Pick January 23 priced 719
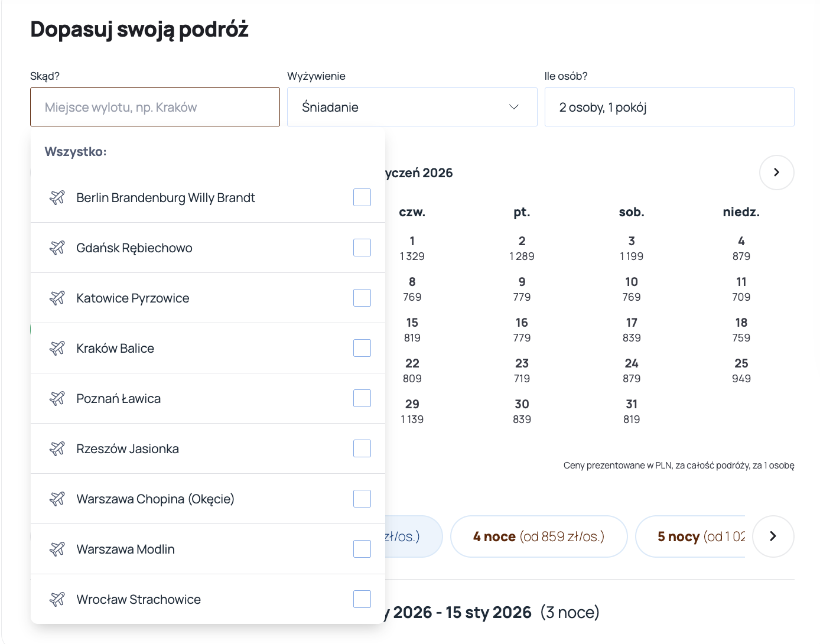The image size is (820, 644). click(x=522, y=370)
